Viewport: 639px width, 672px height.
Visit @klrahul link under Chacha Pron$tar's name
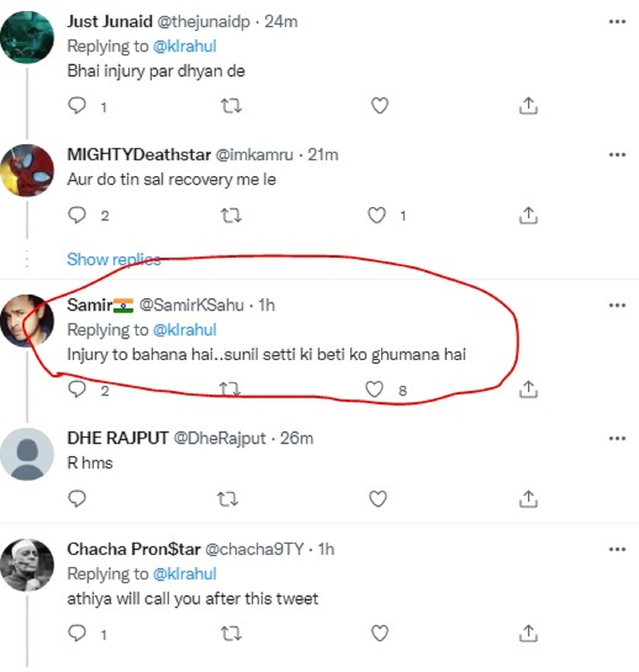185,574
